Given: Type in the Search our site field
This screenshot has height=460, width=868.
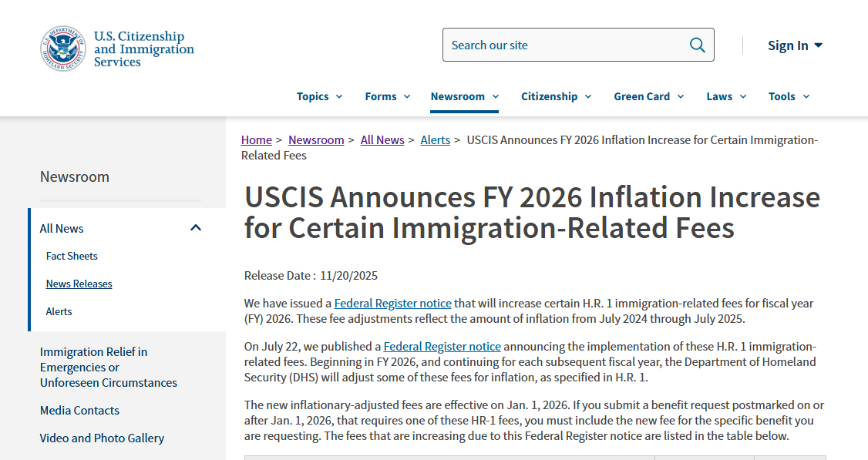Looking at the screenshot, I should [563, 45].
